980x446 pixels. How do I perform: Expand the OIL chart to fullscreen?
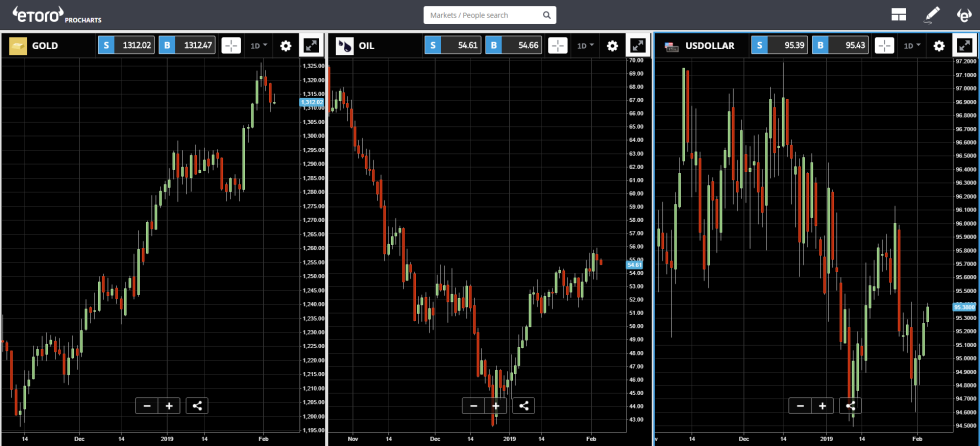click(x=637, y=46)
